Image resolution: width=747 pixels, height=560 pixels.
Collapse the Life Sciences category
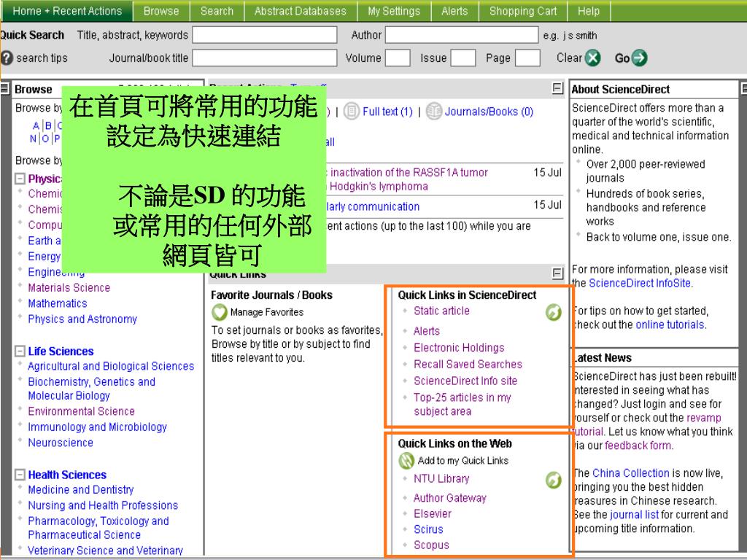pyautogui.click(x=20, y=351)
